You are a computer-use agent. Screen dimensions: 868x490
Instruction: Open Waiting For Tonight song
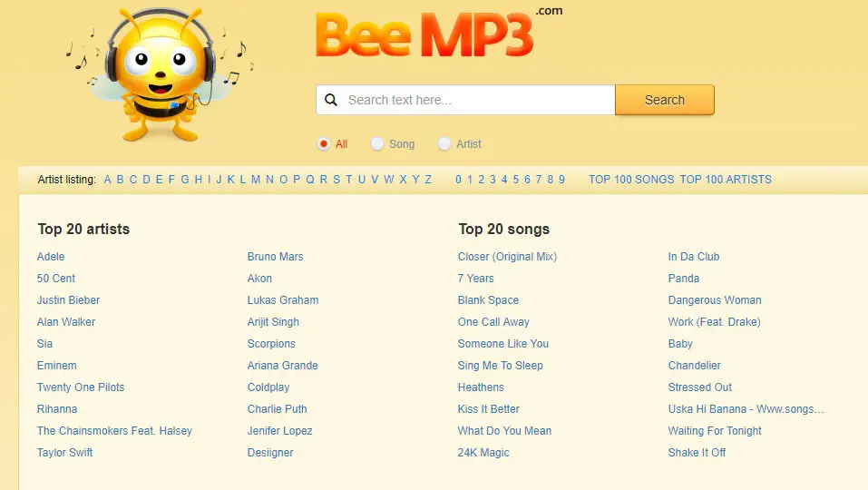pyautogui.click(x=715, y=431)
